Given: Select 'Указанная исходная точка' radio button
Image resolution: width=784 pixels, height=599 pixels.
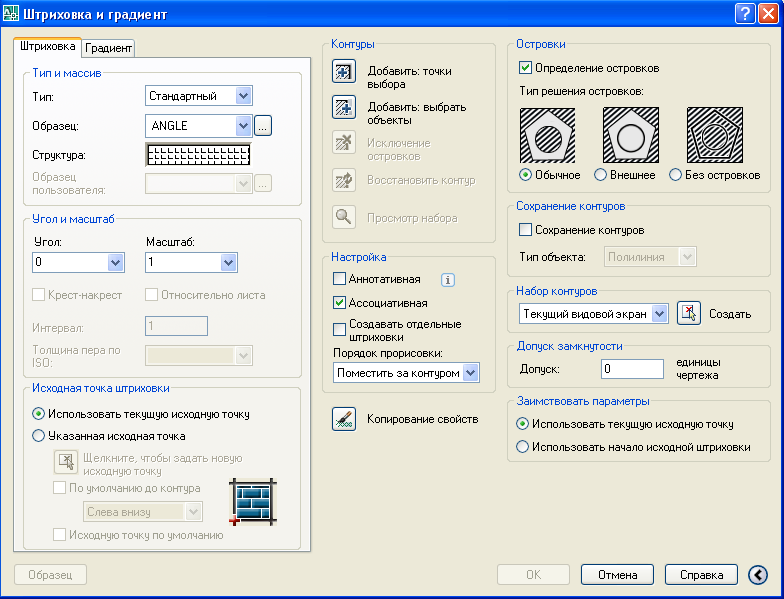Looking at the screenshot, I should pos(38,436).
